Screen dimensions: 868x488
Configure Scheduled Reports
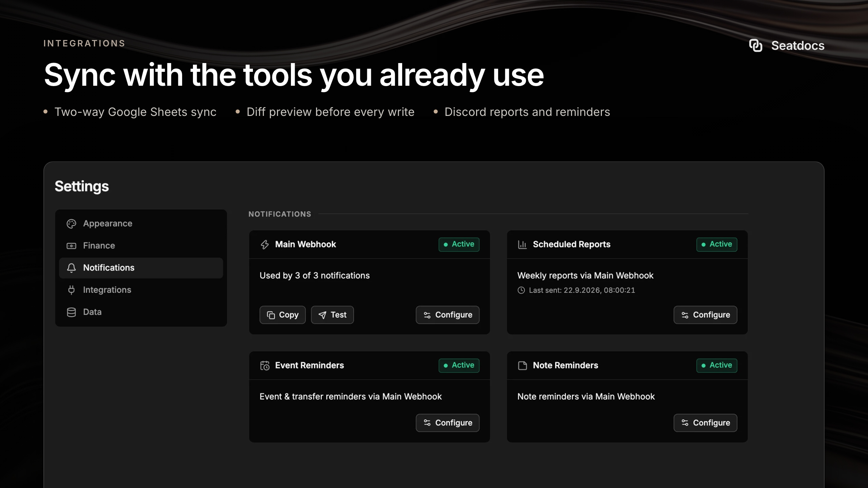point(705,315)
